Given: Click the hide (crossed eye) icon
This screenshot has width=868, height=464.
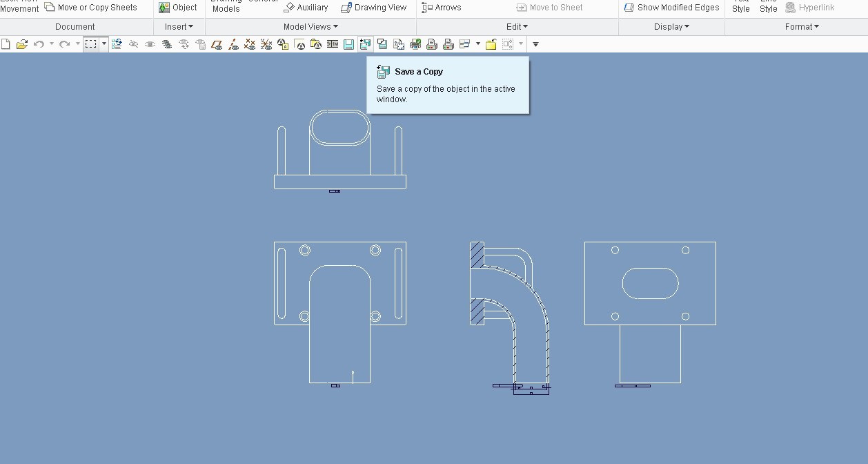Looking at the screenshot, I should click(x=133, y=44).
